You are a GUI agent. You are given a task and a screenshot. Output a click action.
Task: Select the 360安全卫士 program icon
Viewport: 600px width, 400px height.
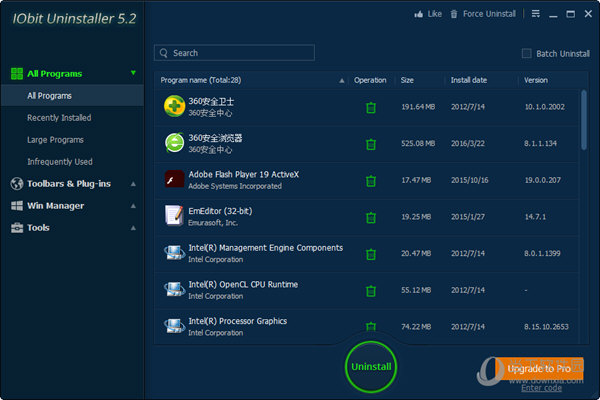(174, 106)
